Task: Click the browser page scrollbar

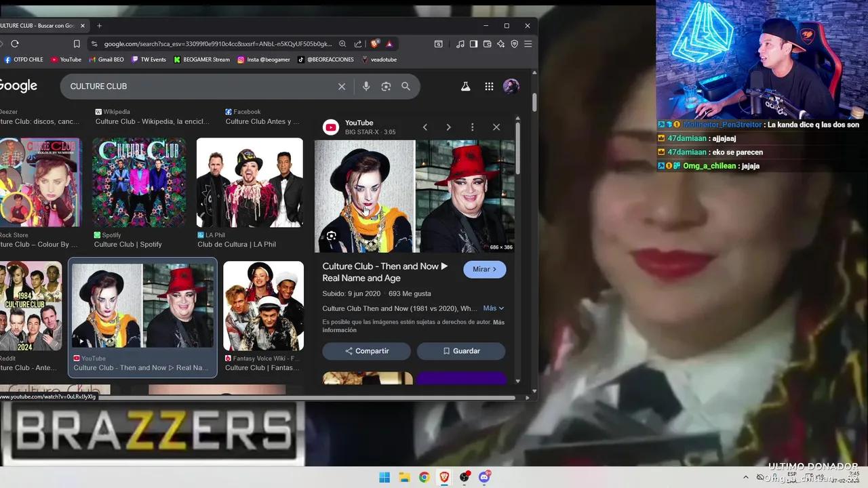Action: coord(534,103)
